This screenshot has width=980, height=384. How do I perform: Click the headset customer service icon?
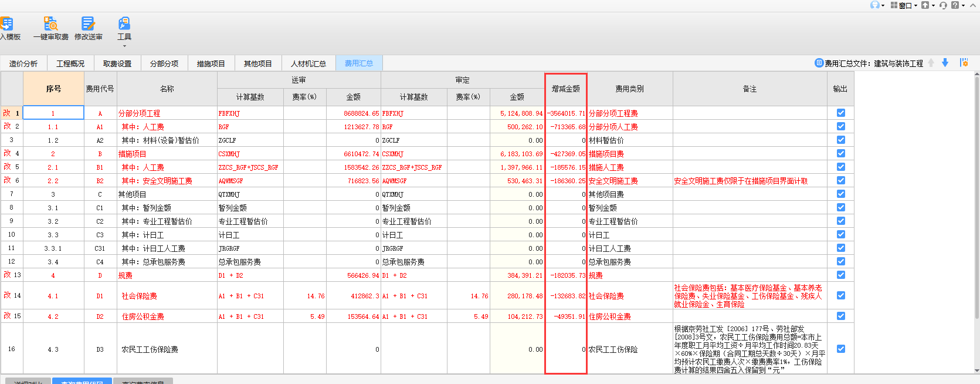(x=943, y=5)
